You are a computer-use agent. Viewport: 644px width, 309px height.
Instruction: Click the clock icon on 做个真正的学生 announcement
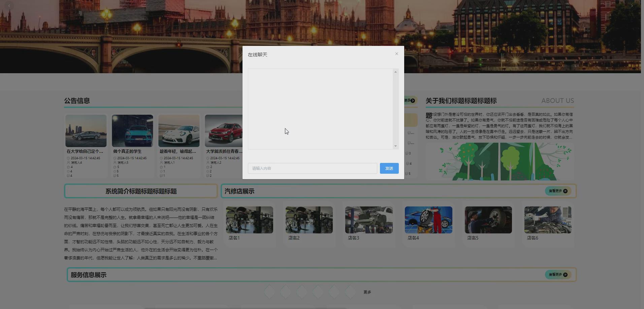click(115, 158)
